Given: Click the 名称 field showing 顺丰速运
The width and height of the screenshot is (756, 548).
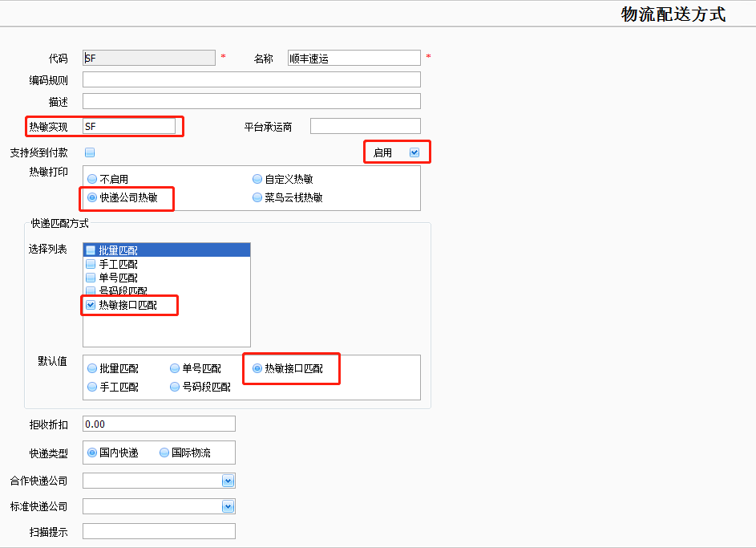Looking at the screenshot, I should pyautogui.click(x=354, y=58).
